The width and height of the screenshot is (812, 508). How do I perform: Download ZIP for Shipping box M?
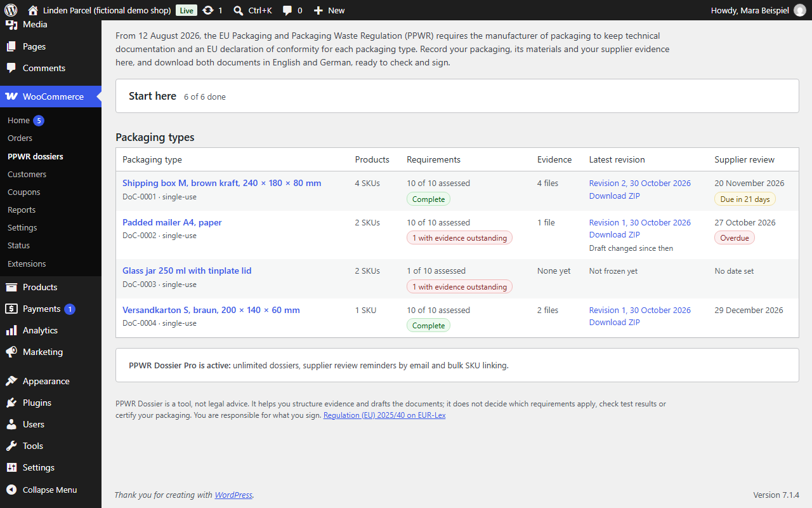click(x=614, y=196)
